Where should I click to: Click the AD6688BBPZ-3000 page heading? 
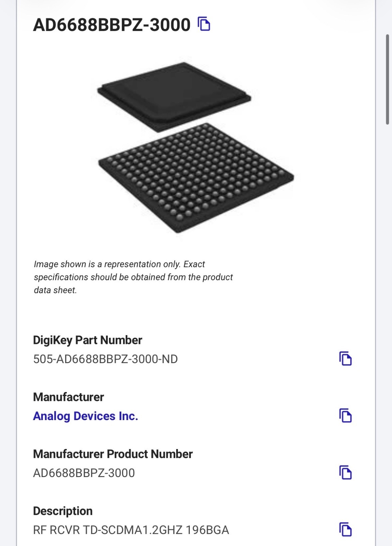coord(112,25)
